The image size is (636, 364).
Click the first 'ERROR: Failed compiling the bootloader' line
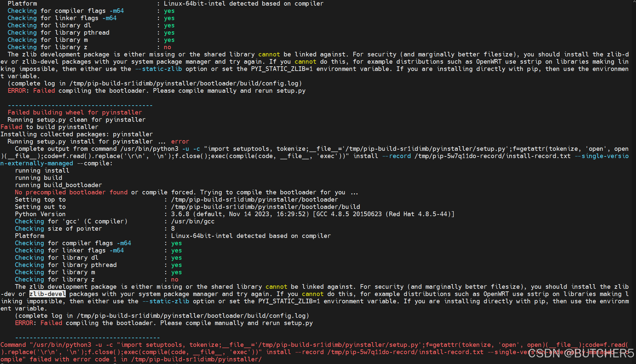point(157,91)
